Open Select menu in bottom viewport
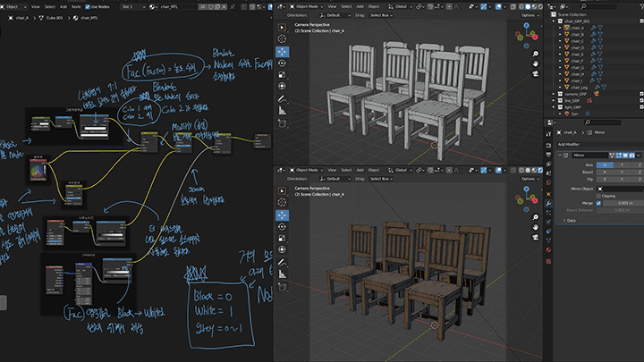Screen dimensions: 644x362 (346, 170)
